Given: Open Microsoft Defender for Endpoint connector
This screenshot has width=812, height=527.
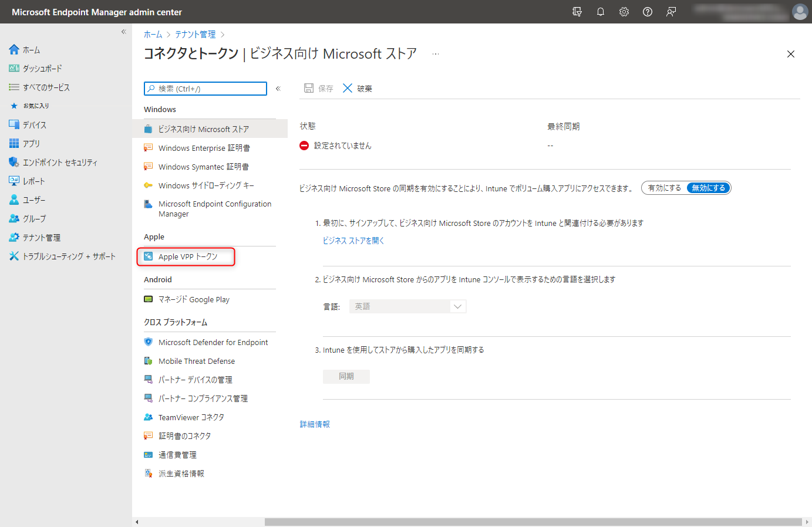Looking at the screenshot, I should [x=213, y=342].
